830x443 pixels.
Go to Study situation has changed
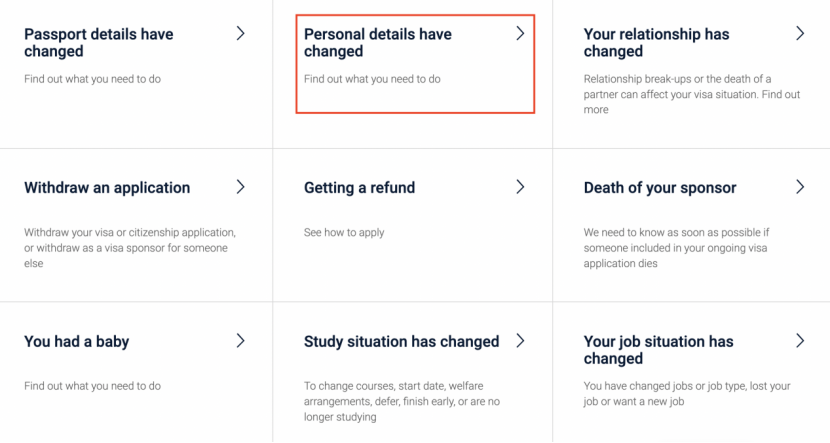[401, 342]
